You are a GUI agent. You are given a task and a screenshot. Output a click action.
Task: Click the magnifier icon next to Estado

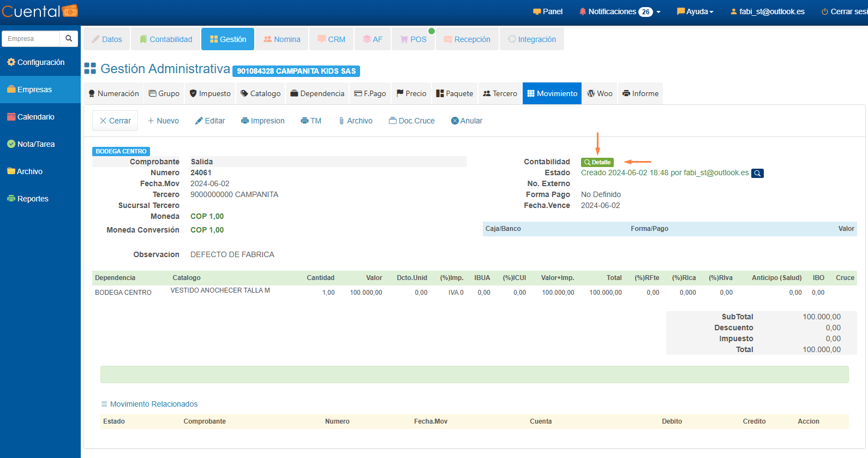(x=757, y=174)
